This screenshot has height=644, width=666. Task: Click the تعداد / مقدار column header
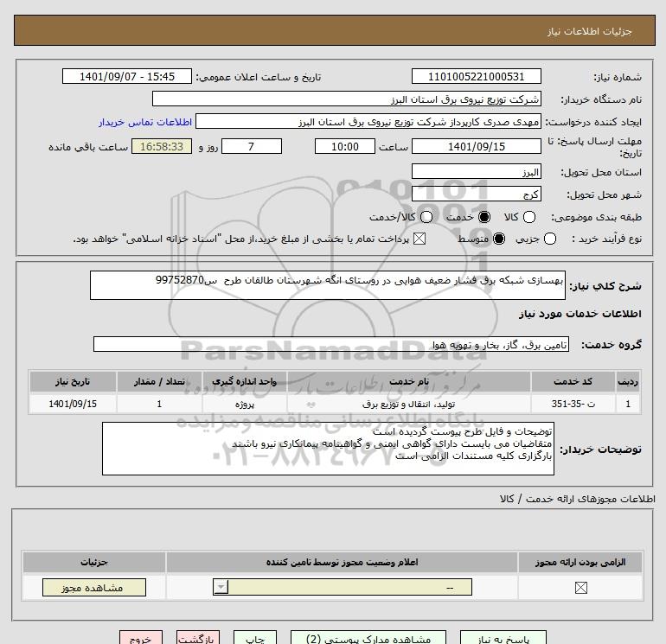[159, 381]
